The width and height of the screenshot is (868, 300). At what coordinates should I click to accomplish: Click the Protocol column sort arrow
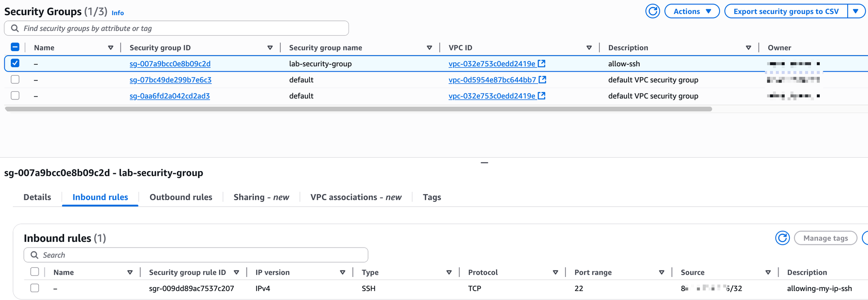(555, 272)
